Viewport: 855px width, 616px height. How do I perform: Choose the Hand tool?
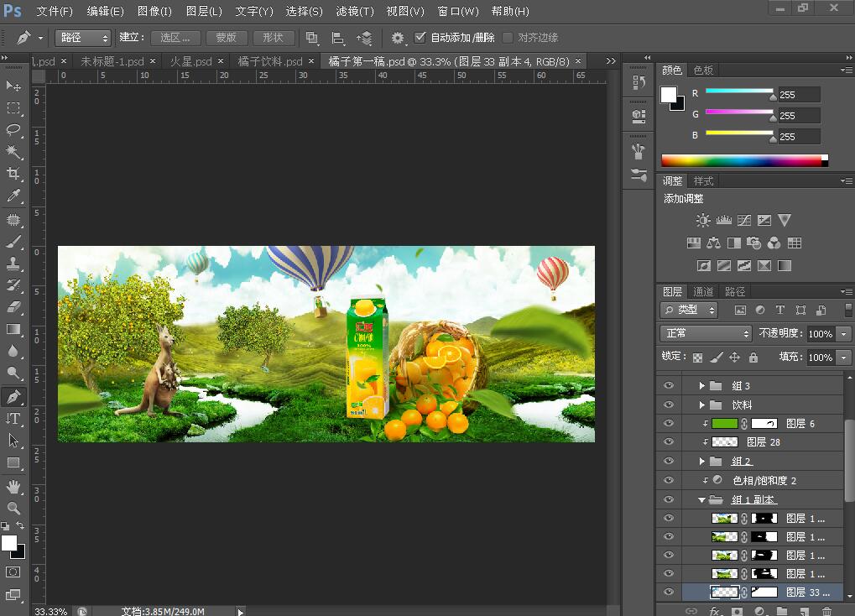coord(13,487)
